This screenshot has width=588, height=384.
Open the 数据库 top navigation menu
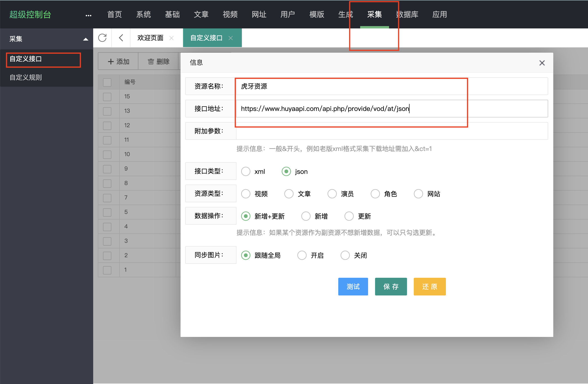tap(407, 15)
